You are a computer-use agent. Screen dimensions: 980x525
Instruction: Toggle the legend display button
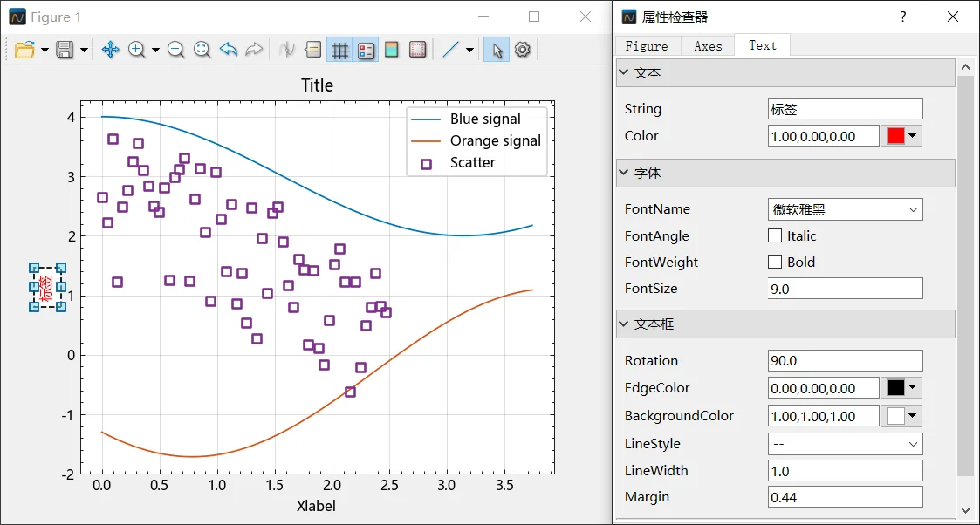[x=366, y=50]
